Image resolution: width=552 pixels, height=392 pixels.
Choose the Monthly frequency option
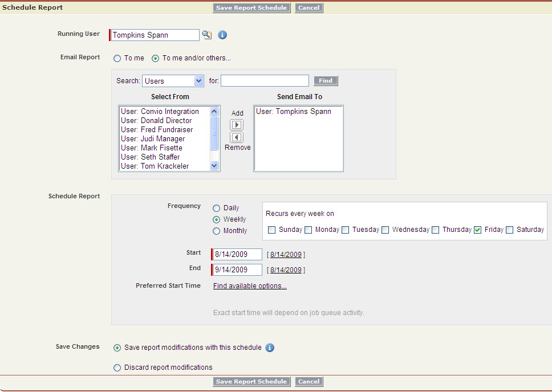coord(217,231)
